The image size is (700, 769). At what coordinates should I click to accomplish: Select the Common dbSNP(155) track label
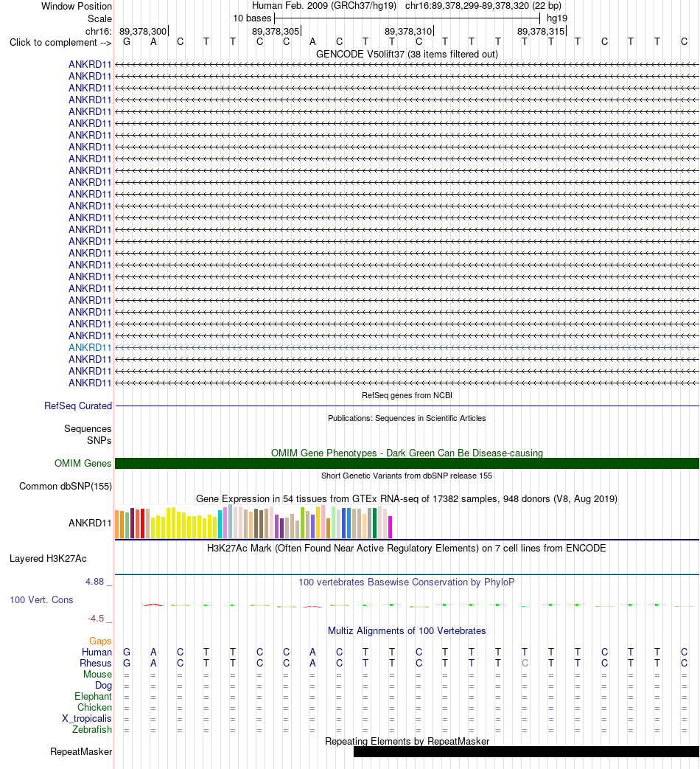(66, 486)
